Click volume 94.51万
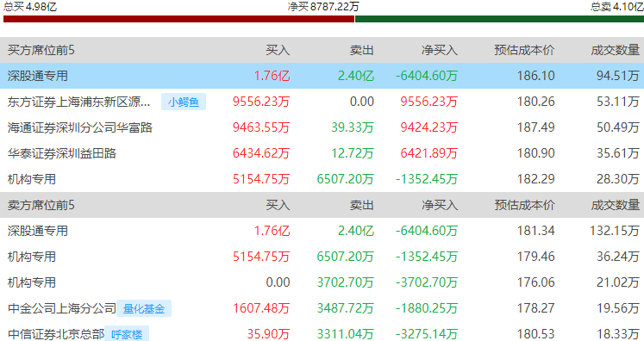The image size is (644, 341). (618, 76)
